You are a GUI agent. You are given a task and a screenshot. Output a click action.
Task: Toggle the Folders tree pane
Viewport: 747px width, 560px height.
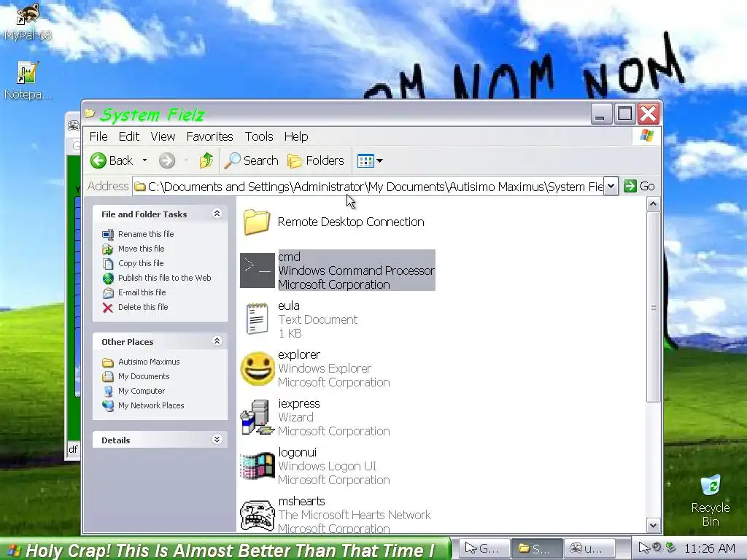(x=315, y=160)
